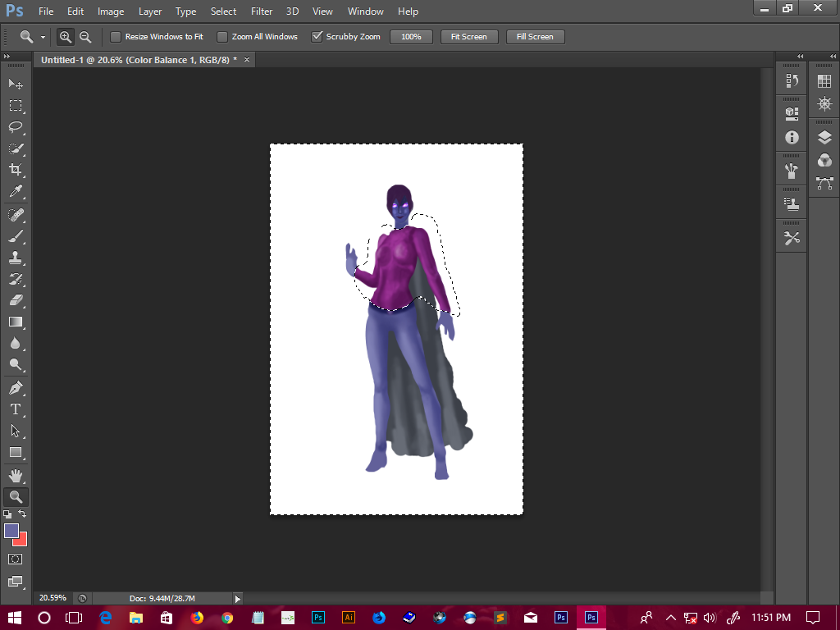Viewport: 840px width, 630px height.
Task: Open the History panel icon
Action: (x=792, y=80)
